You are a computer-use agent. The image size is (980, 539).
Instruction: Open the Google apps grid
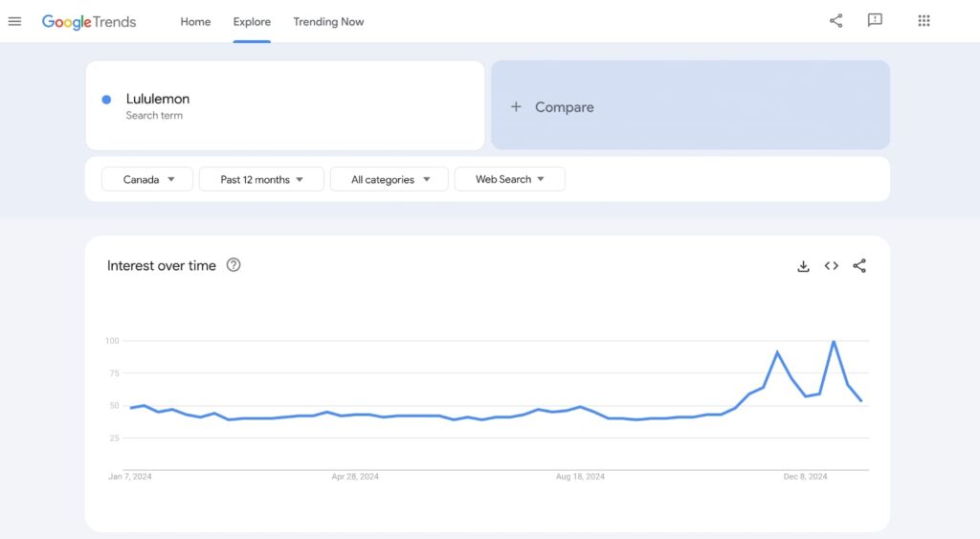pos(924,21)
